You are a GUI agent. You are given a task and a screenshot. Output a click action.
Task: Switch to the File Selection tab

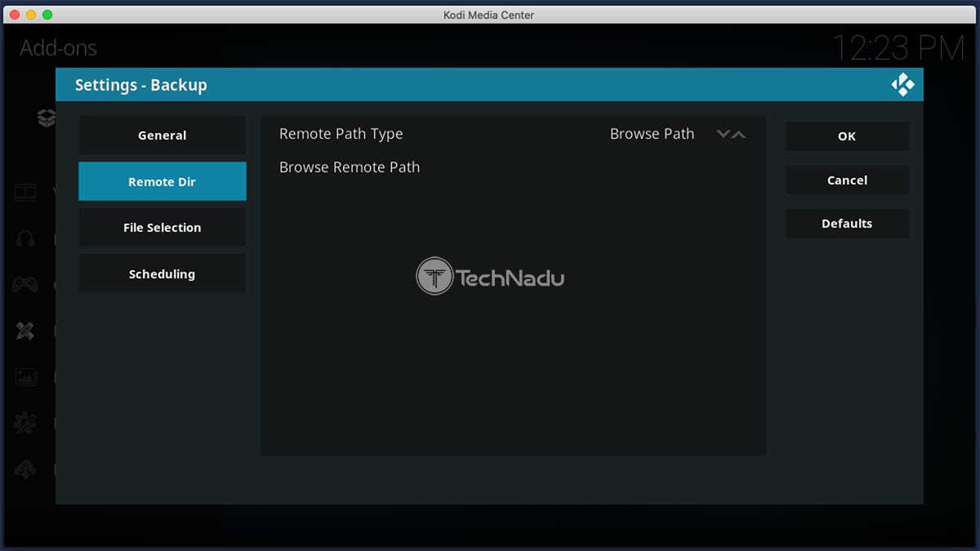(163, 228)
